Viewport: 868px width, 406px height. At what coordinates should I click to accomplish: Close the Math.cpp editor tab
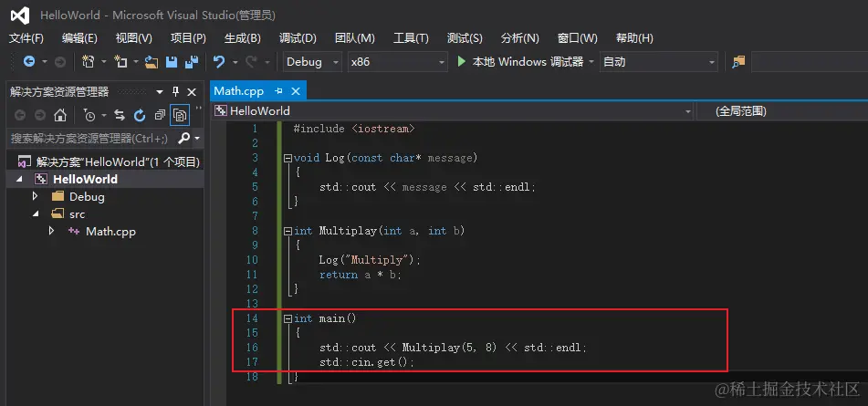[x=296, y=91]
